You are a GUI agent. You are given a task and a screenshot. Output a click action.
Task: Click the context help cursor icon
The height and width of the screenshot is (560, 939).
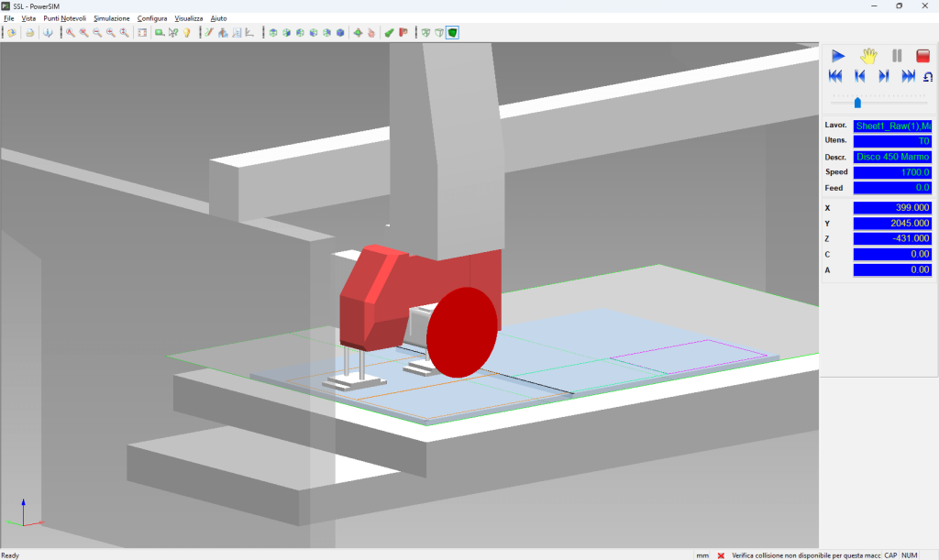tap(173, 33)
